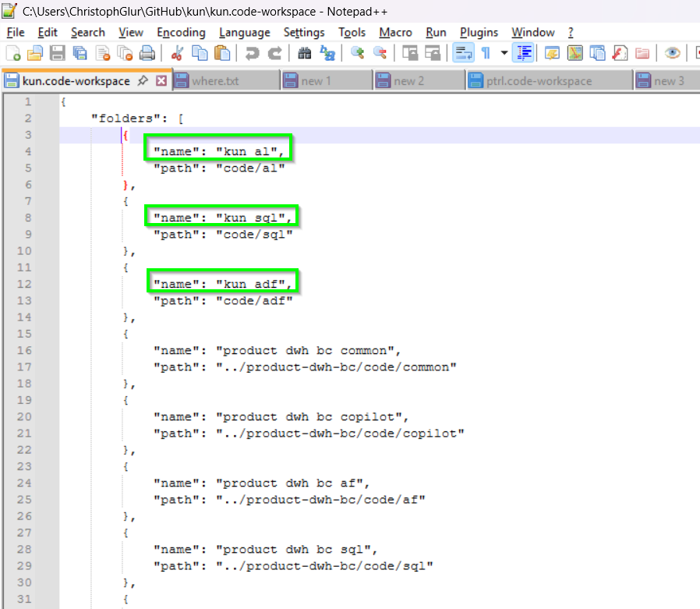
Task: Save the current file with the floppy icon
Action: coord(57,53)
